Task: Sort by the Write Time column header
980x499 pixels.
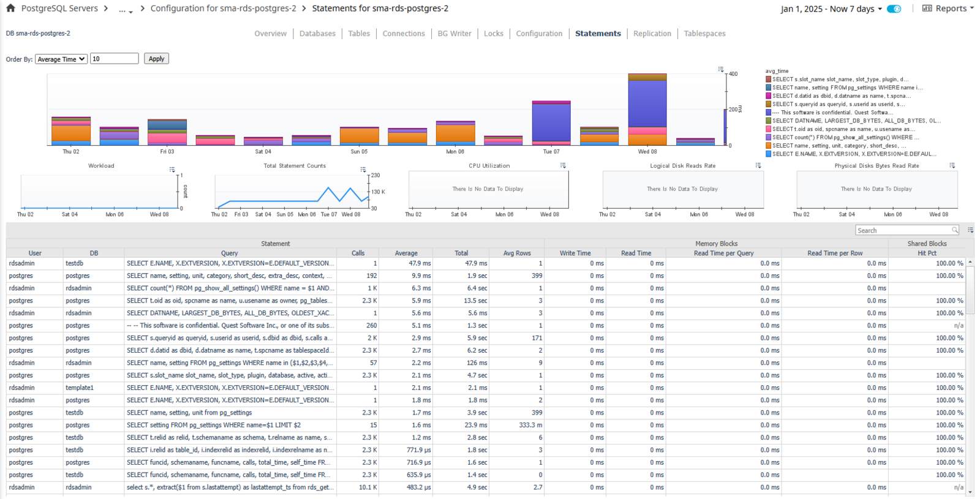Action: click(575, 253)
